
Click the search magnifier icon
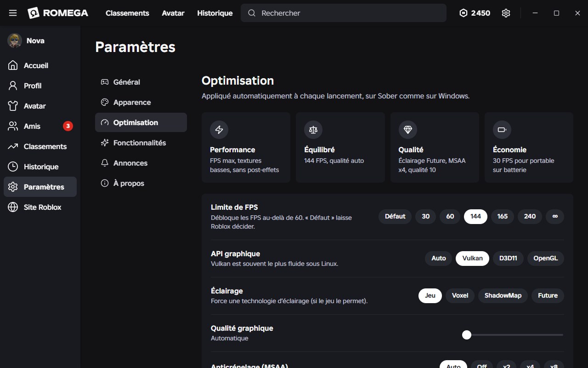point(252,13)
